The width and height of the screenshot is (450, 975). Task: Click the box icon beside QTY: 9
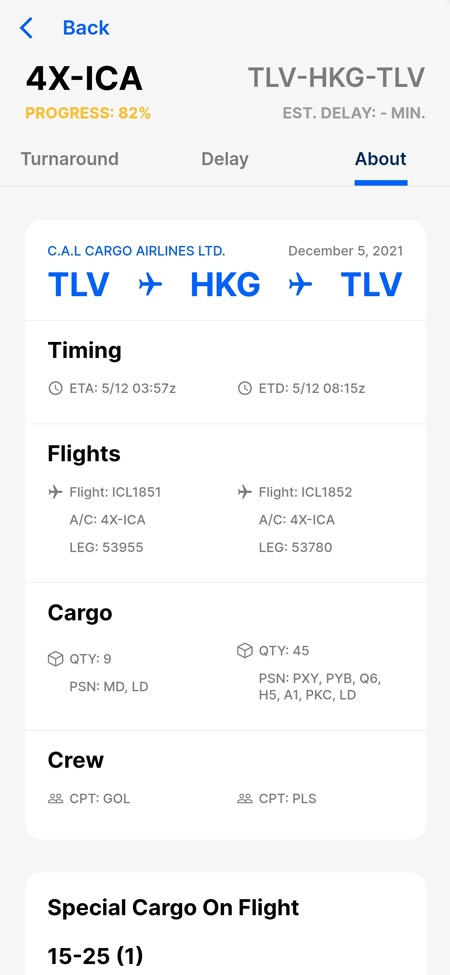(55, 659)
